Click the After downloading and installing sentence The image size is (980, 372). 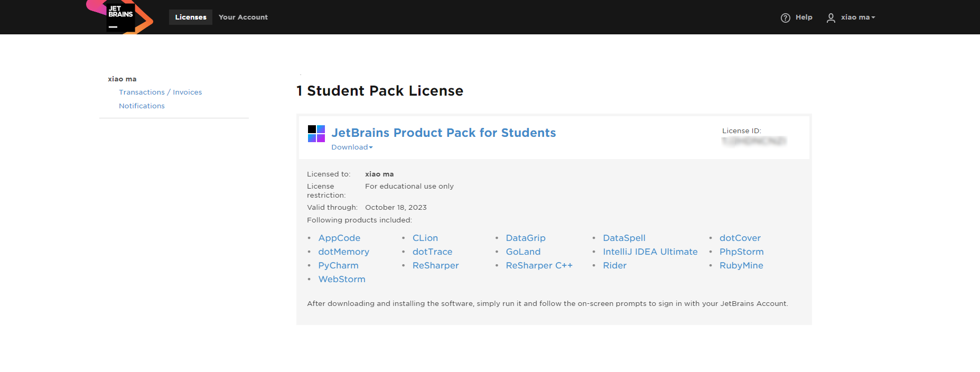point(547,303)
